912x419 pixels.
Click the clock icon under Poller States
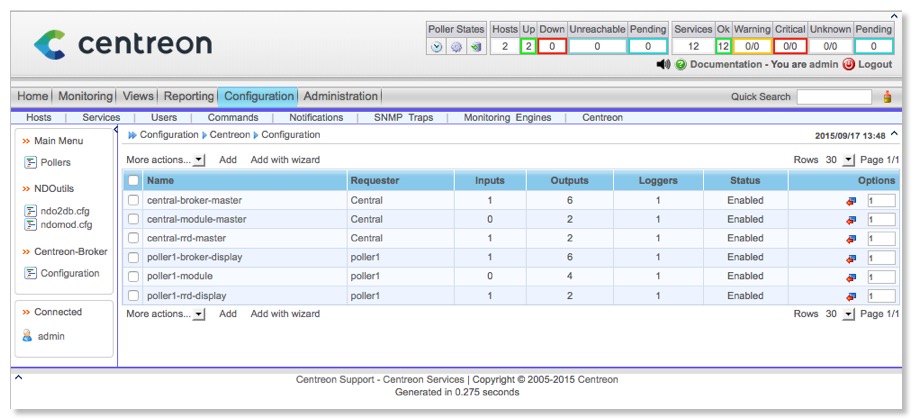[437, 47]
